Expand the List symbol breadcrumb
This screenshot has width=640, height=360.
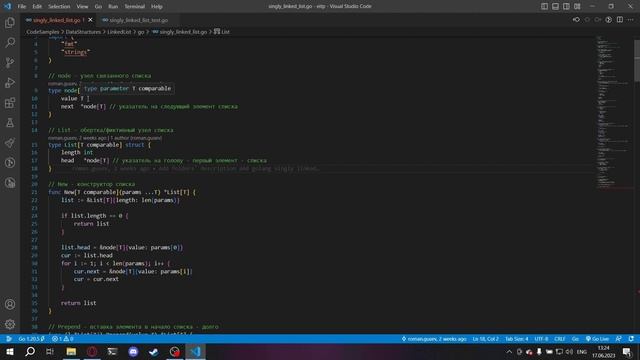coord(222,32)
